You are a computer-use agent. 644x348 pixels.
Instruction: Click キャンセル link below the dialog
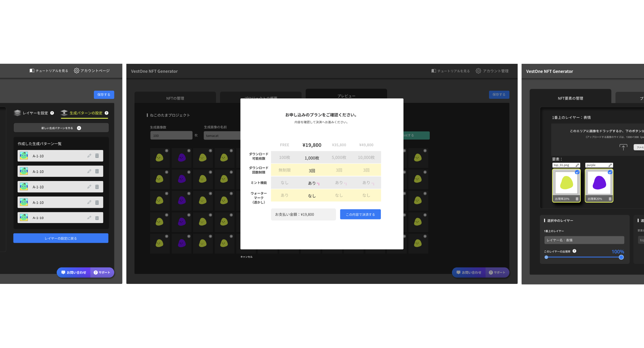(x=246, y=257)
